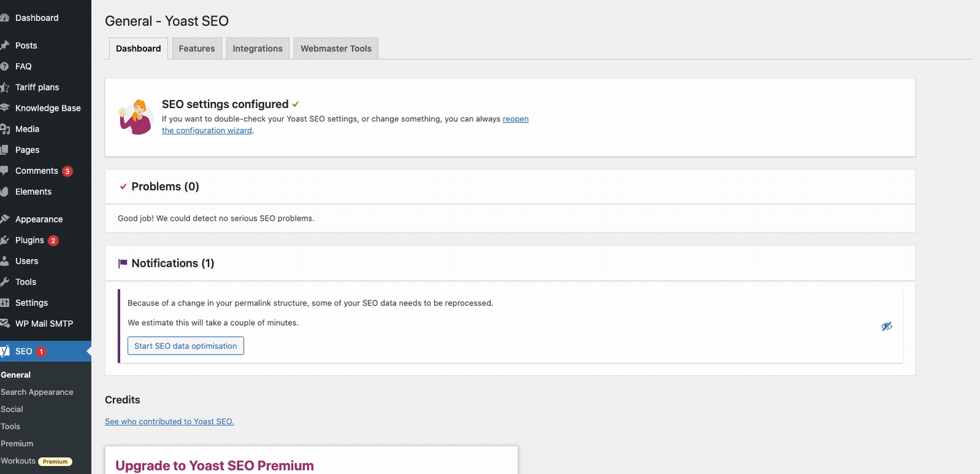980x474 pixels.
Task: Click the Users person icon
Action: pyautogui.click(x=4, y=261)
